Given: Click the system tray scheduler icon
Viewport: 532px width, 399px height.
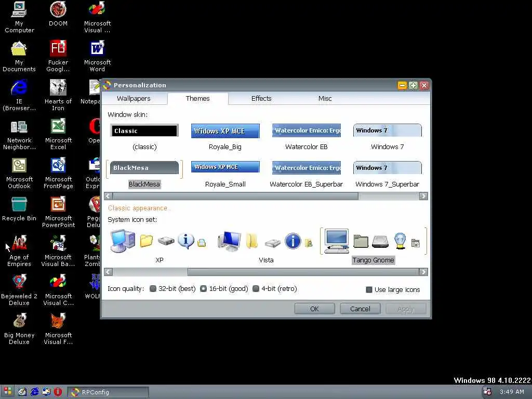Looking at the screenshot, I should 487,392.
